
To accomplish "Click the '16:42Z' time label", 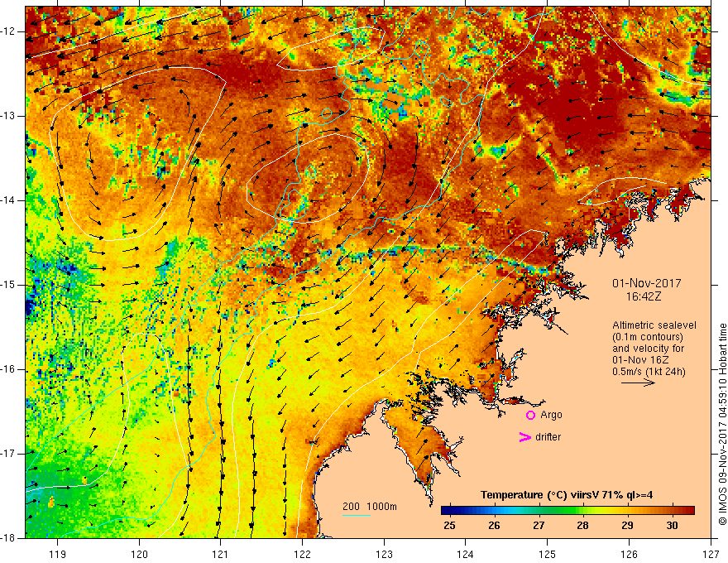I will tap(643, 296).
